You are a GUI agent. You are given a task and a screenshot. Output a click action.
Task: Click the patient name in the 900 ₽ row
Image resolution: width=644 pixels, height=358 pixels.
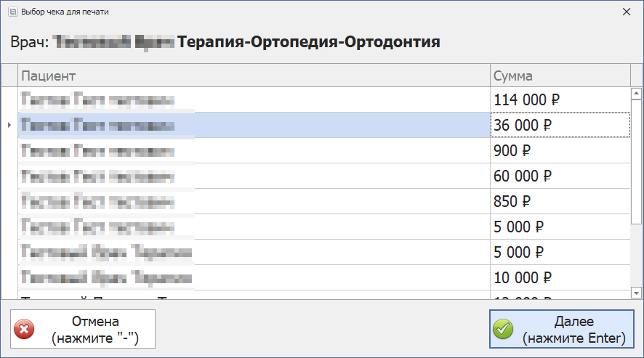pos(98,151)
